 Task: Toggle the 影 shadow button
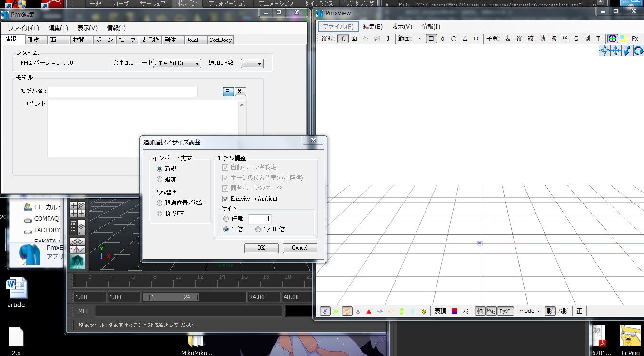click(x=550, y=311)
